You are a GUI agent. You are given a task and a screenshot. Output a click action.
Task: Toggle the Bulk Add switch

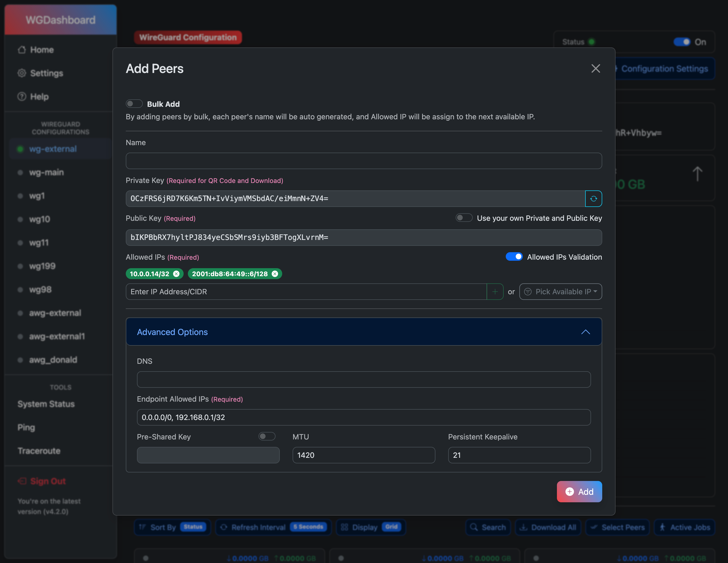point(134,104)
